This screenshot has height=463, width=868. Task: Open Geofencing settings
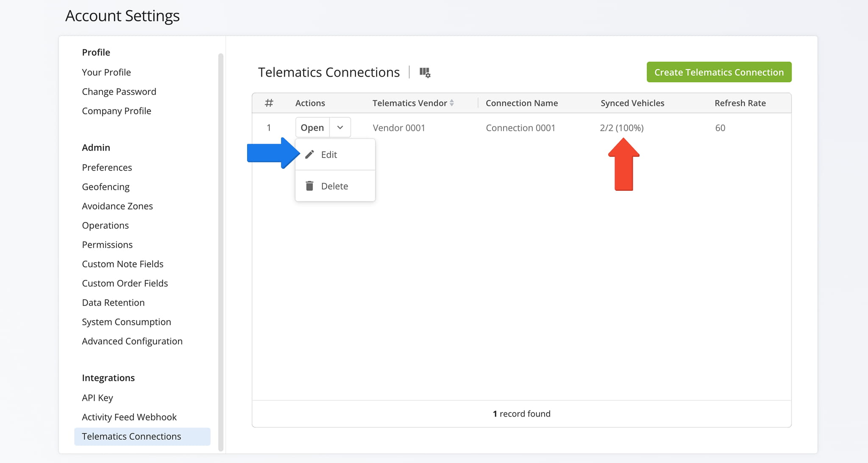(x=106, y=187)
